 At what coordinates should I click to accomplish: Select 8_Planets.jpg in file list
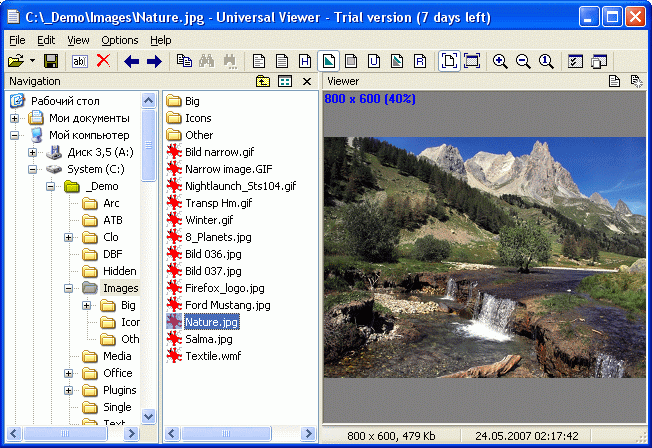[218, 237]
